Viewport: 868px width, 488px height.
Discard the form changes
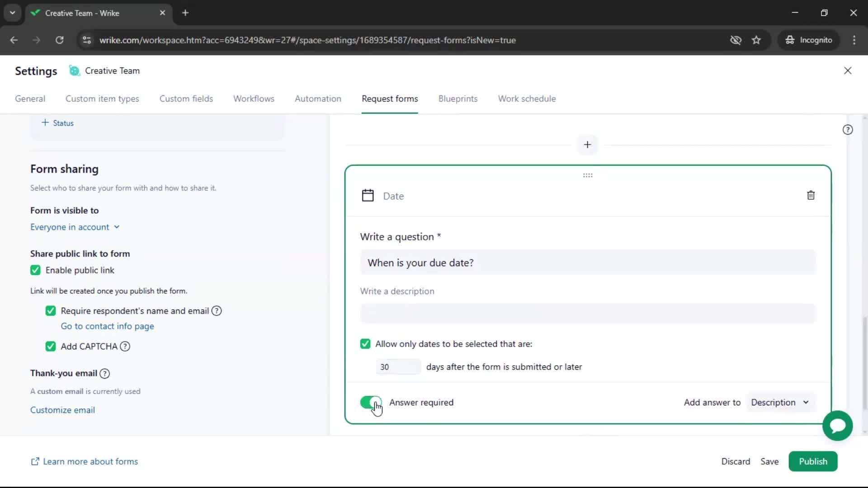click(736, 461)
